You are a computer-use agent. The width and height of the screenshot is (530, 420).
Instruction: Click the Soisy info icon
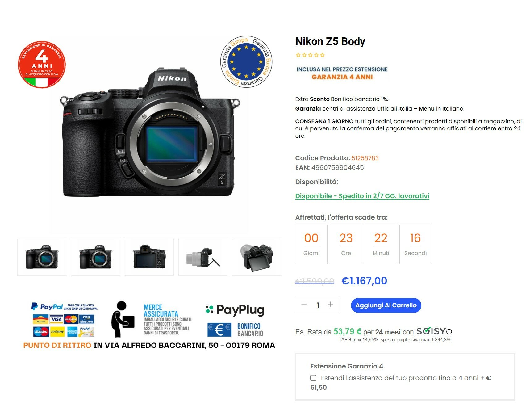449,332
